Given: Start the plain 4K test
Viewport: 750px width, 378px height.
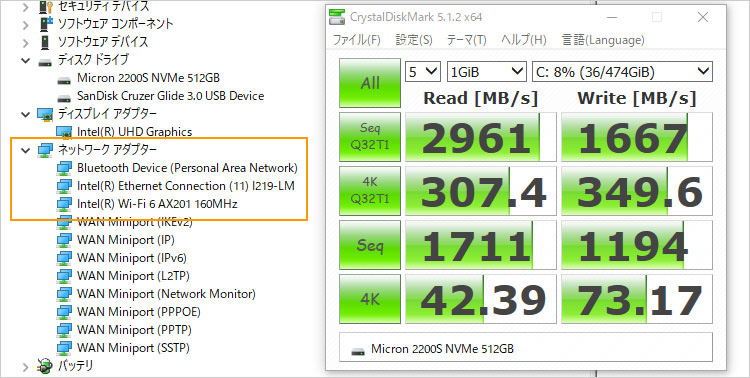Looking at the screenshot, I should tap(370, 299).
